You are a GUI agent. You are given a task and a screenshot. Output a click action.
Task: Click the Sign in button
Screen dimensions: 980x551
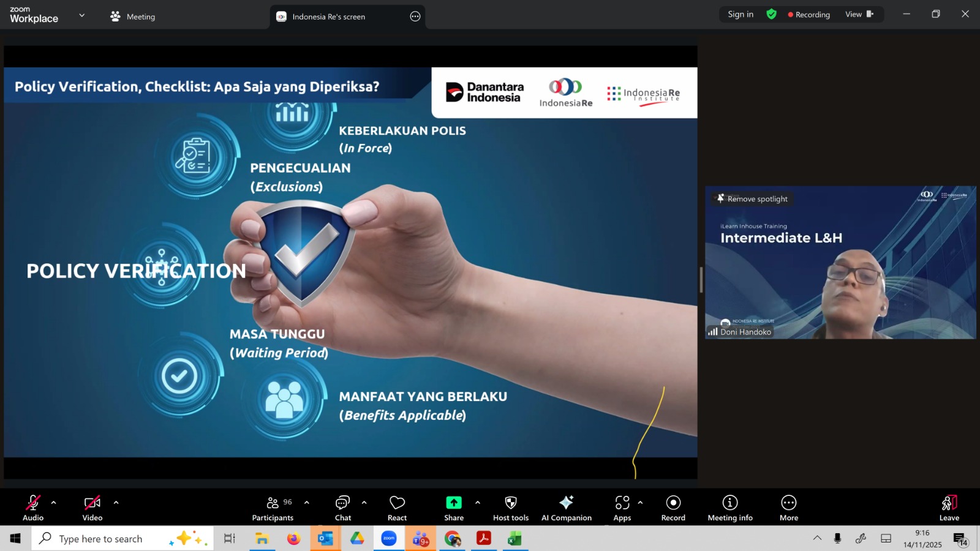point(740,14)
